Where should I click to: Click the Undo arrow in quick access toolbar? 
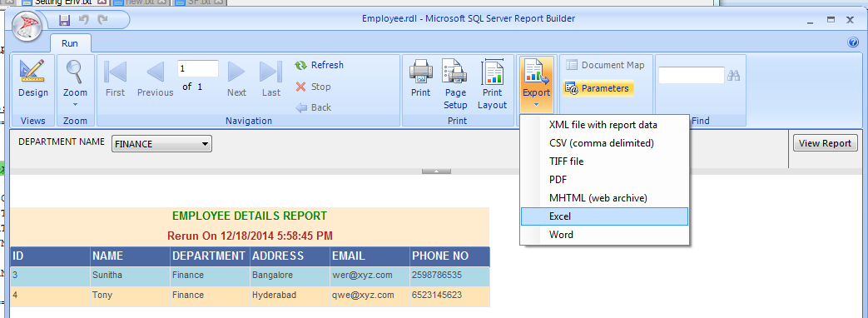[83, 20]
